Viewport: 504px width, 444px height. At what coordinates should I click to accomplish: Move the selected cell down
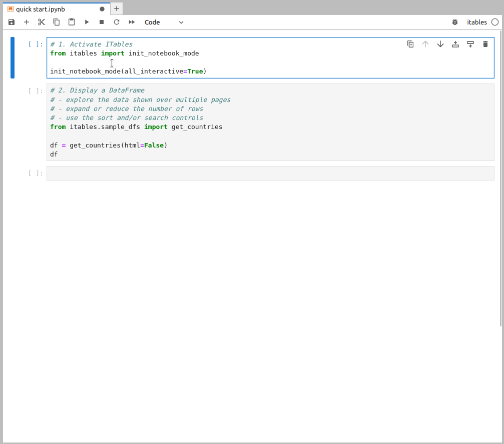click(440, 44)
